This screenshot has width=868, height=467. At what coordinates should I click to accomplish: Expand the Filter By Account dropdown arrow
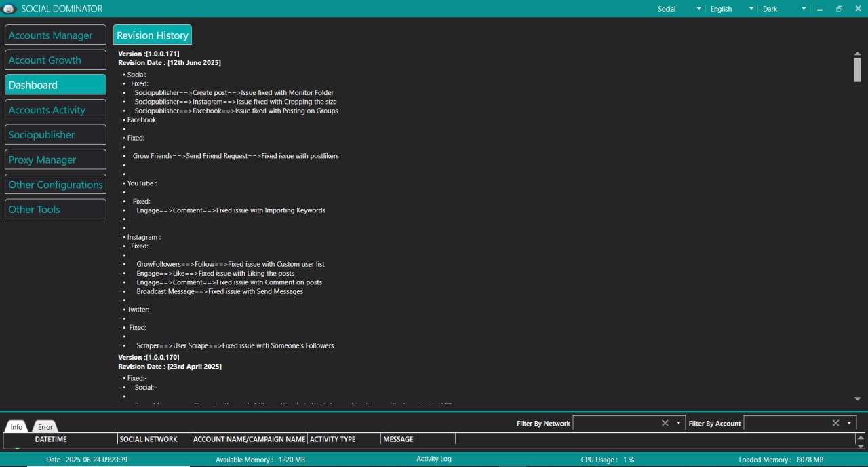[849, 423]
